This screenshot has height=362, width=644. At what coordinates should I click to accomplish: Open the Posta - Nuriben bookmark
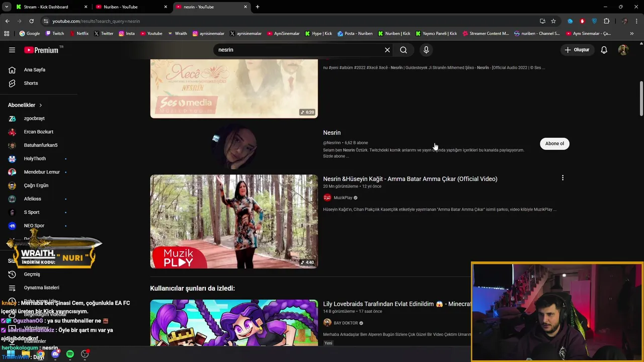(355, 34)
